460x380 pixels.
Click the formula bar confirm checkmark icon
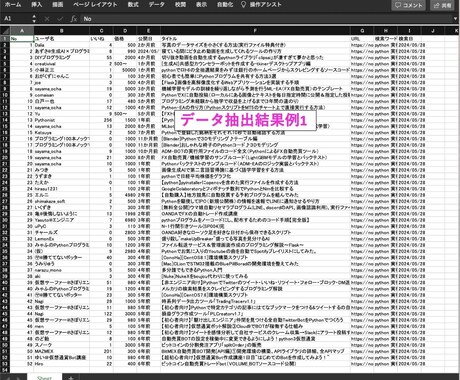click(x=60, y=19)
